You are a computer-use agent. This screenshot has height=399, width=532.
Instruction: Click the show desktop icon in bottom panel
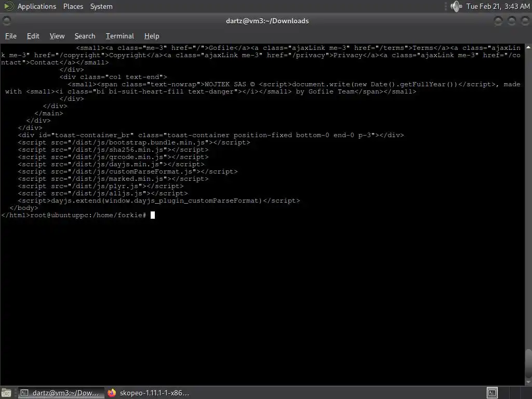pos(6,393)
